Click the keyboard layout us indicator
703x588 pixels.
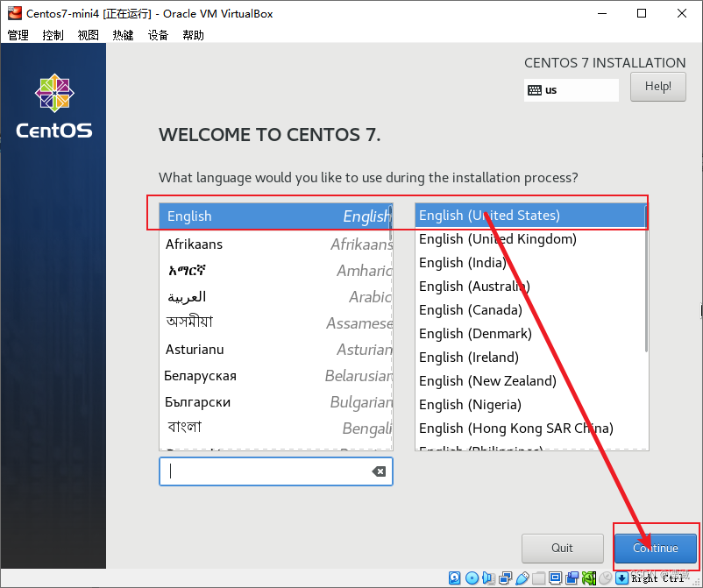click(x=572, y=90)
